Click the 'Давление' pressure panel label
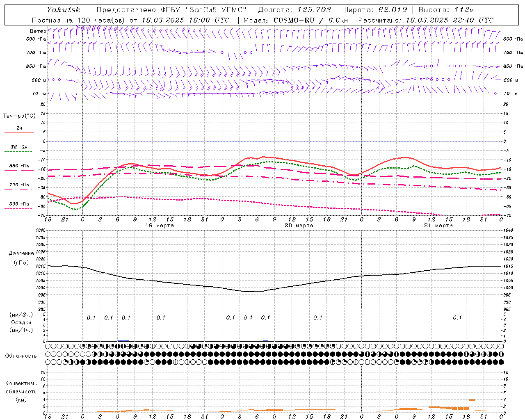 coord(21,253)
